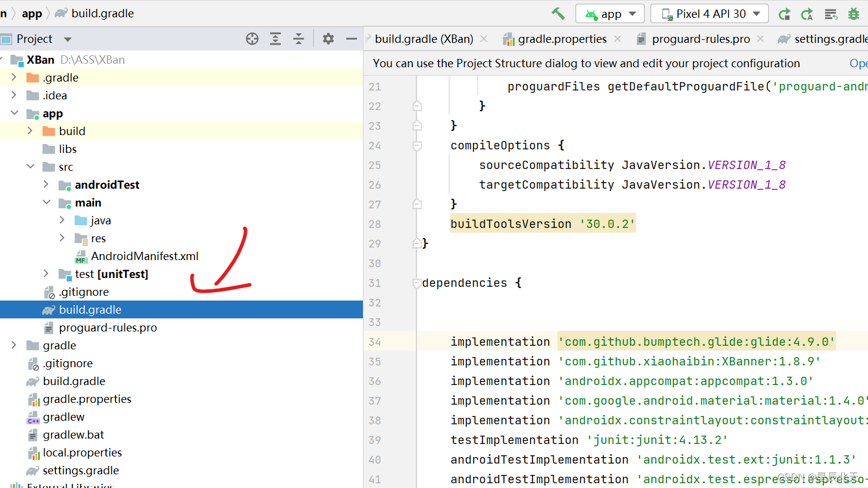Select the gradlew file
This screenshot has height=488, width=868.
(63, 417)
